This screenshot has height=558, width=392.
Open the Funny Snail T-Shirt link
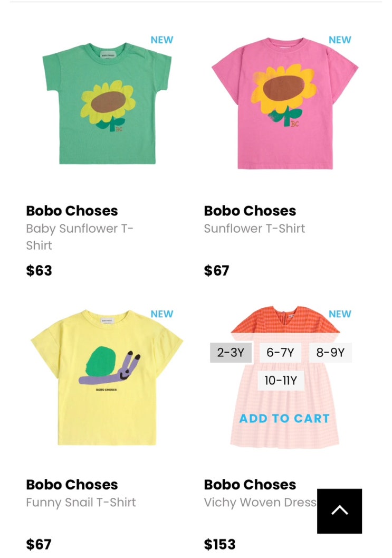(81, 502)
